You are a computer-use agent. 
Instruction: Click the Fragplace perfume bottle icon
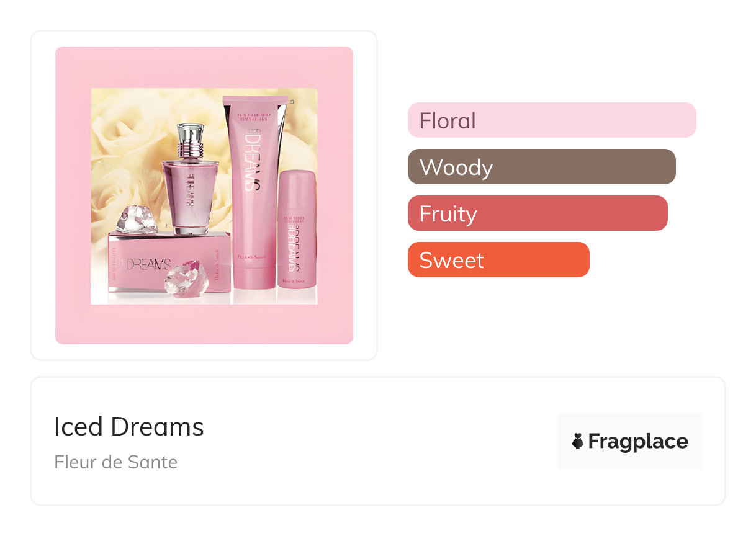[x=577, y=442]
